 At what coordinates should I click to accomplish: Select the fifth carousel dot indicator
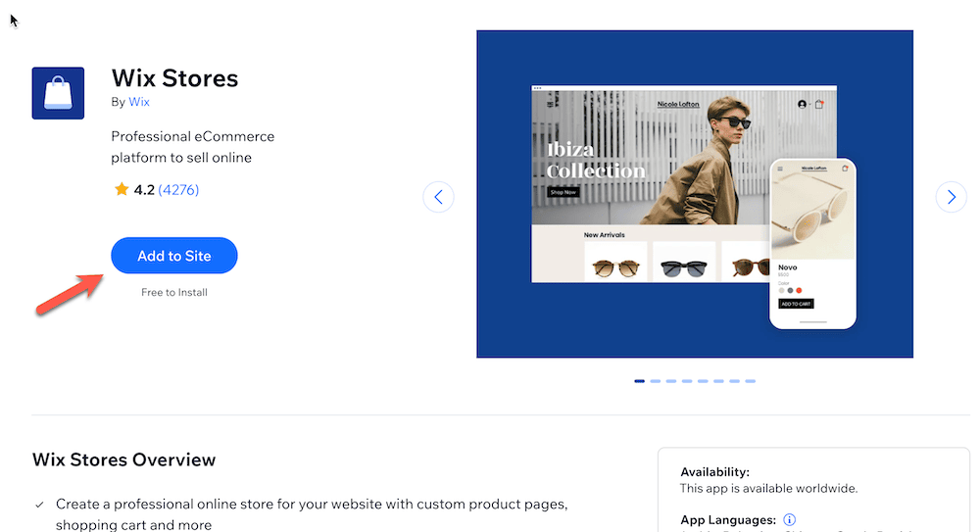click(x=703, y=381)
